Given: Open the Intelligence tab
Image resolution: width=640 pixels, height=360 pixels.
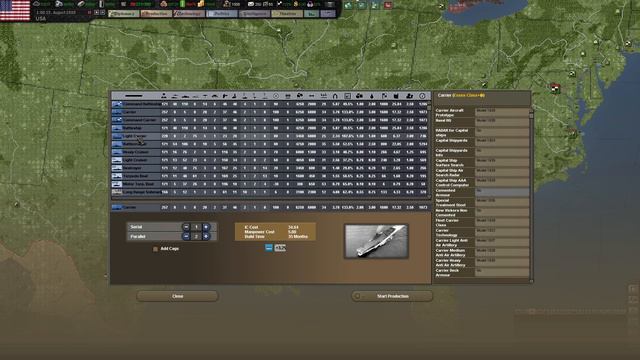Looking at the screenshot, I should 254,13.
